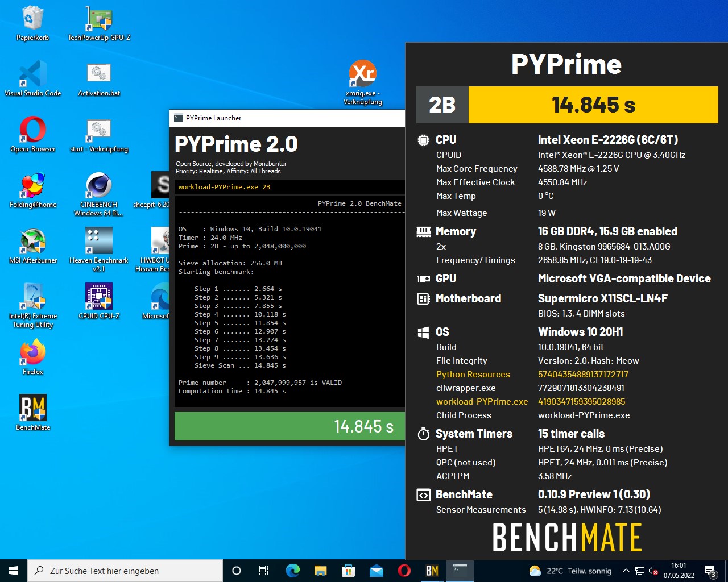Click the Intel Xeon E-2226G CPU name
This screenshot has width=728, height=582.
click(x=608, y=140)
